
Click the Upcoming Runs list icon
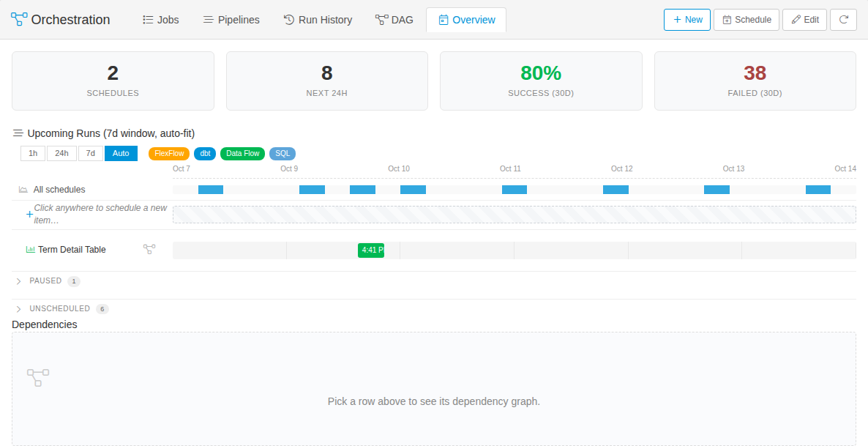(x=18, y=133)
